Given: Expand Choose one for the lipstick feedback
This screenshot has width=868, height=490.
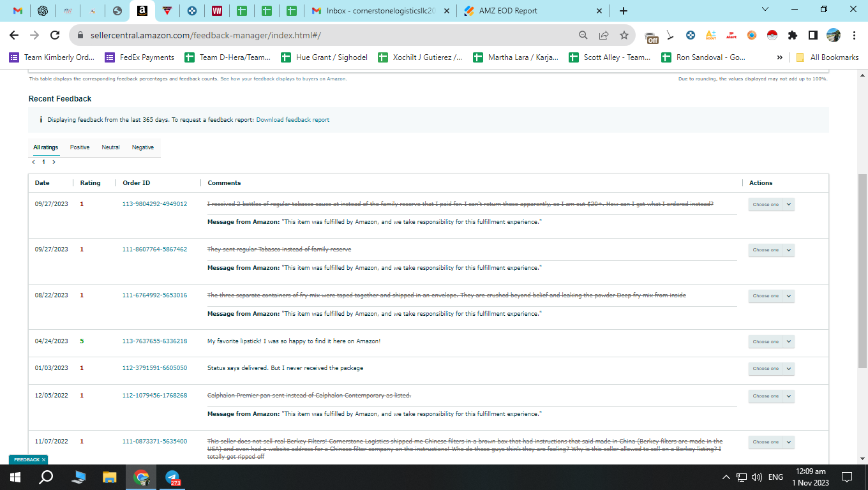Looking at the screenshot, I should point(771,342).
